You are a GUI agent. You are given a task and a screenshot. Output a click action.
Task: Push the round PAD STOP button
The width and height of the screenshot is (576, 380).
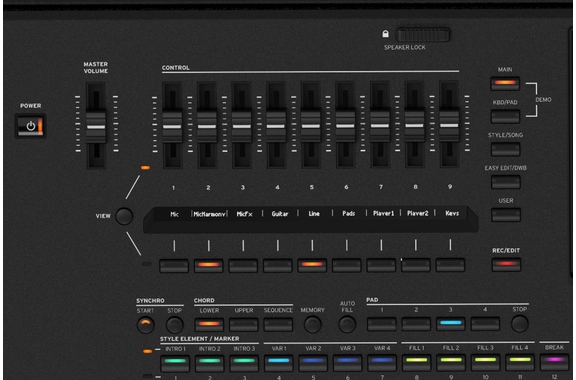click(x=519, y=323)
